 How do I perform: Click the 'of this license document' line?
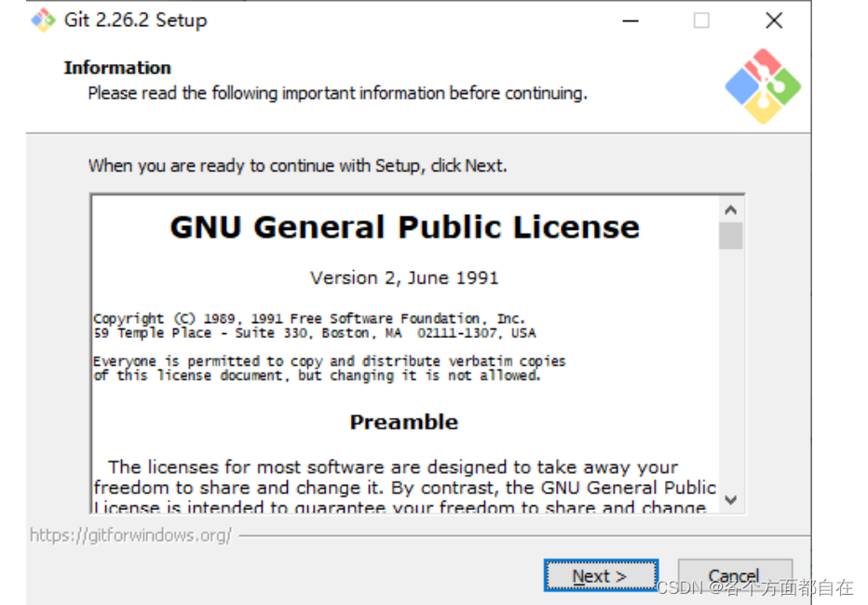[317, 375]
